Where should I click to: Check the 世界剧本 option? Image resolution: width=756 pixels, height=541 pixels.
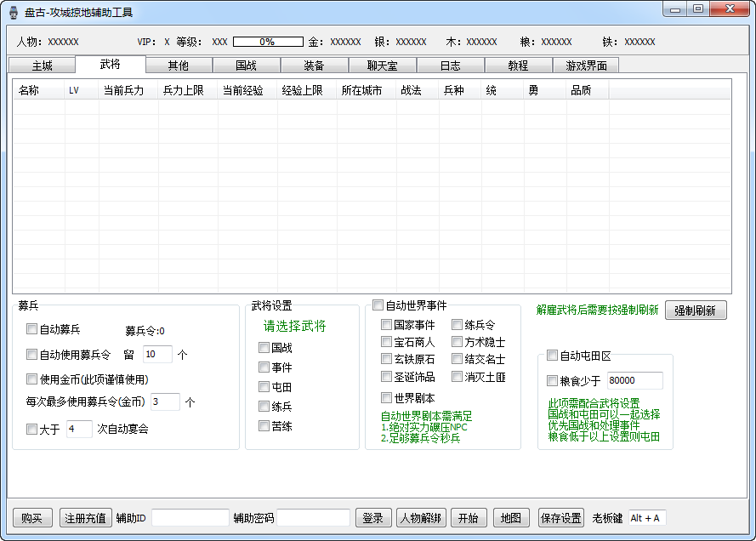pyautogui.click(x=387, y=397)
